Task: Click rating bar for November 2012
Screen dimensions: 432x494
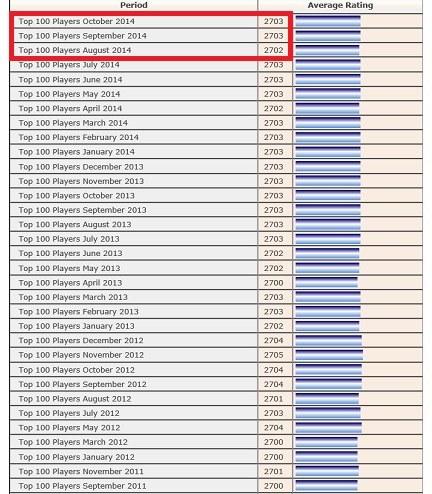Action: [x=329, y=355]
